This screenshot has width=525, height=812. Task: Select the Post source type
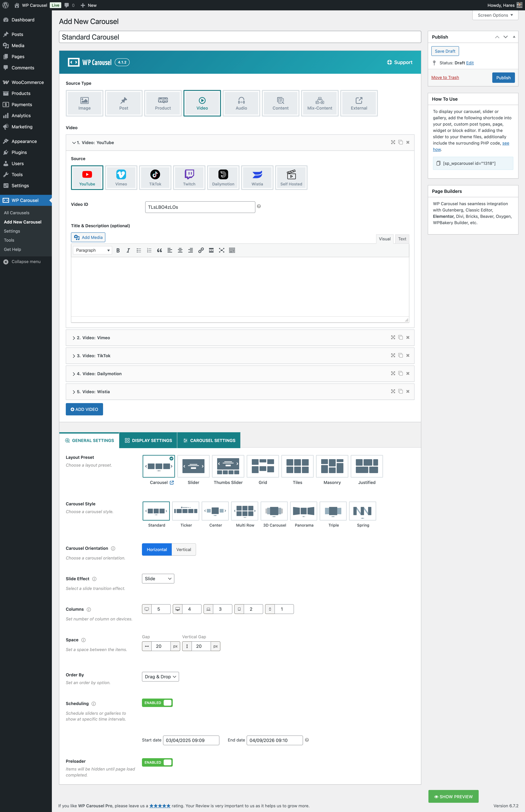(123, 103)
